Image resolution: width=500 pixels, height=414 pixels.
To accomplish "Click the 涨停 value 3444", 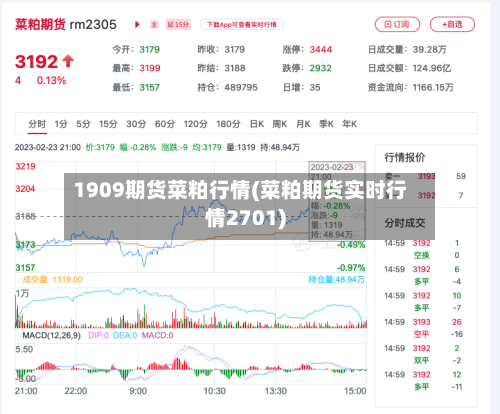I will tap(321, 49).
